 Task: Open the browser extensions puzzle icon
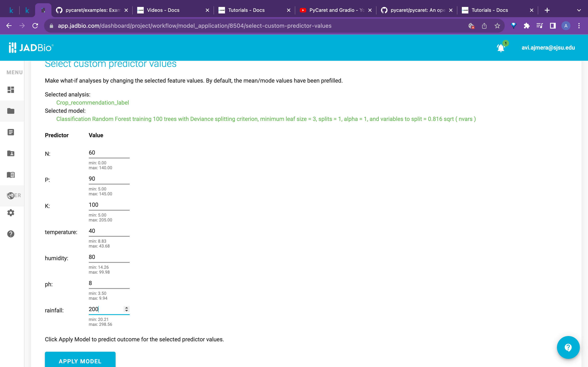(x=527, y=26)
